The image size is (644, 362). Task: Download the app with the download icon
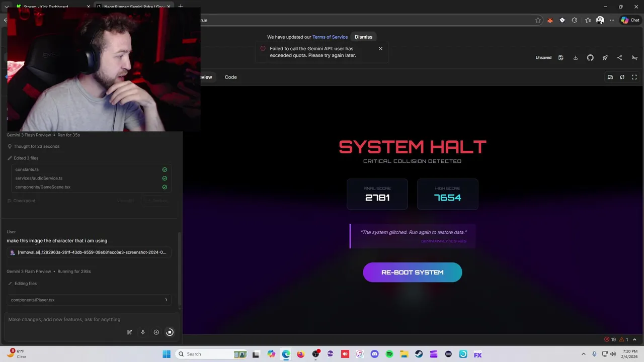[576, 57]
